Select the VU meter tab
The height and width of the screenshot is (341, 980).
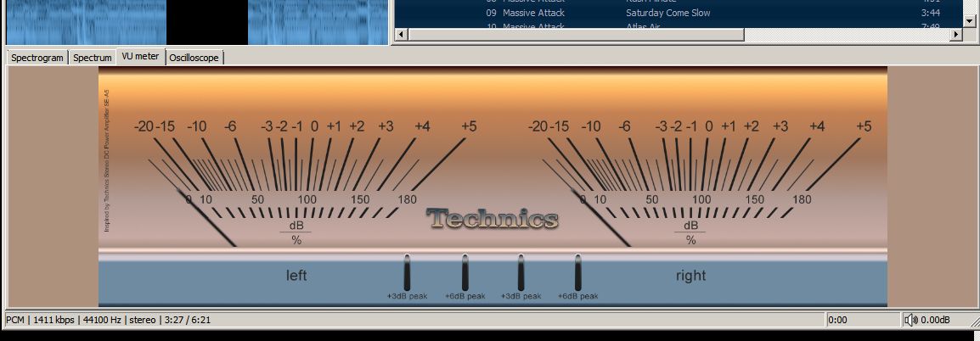click(x=141, y=56)
